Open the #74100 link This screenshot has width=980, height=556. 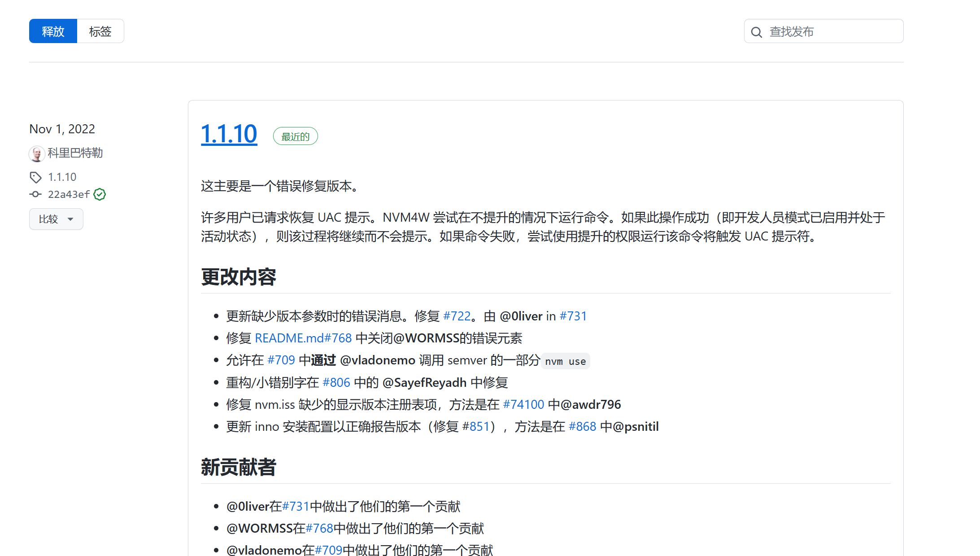click(523, 405)
